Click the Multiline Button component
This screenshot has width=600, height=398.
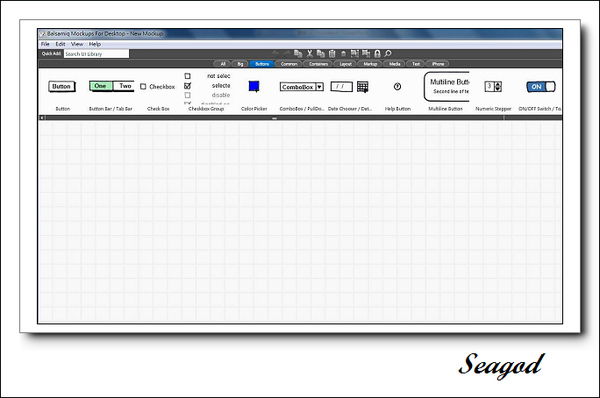click(447, 86)
